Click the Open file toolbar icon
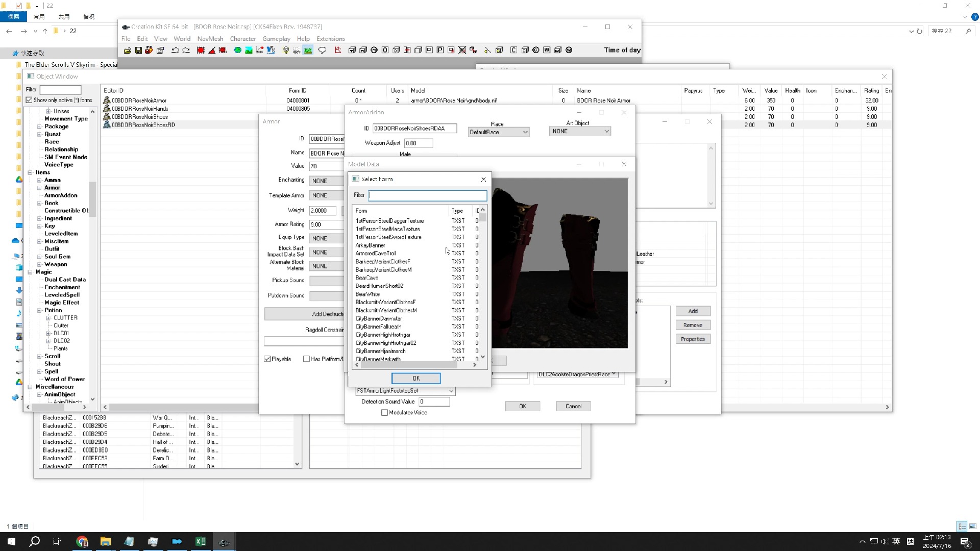The height and width of the screenshot is (551, 980). pyautogui.click(x=127, y=50)
